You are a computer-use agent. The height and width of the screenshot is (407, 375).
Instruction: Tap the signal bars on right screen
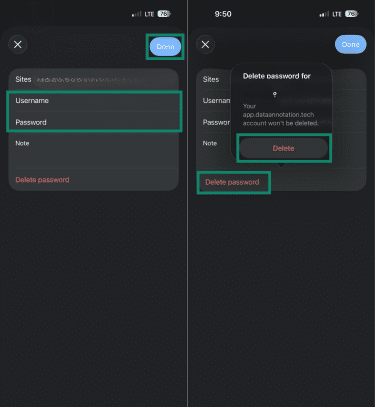click(324, 14)
